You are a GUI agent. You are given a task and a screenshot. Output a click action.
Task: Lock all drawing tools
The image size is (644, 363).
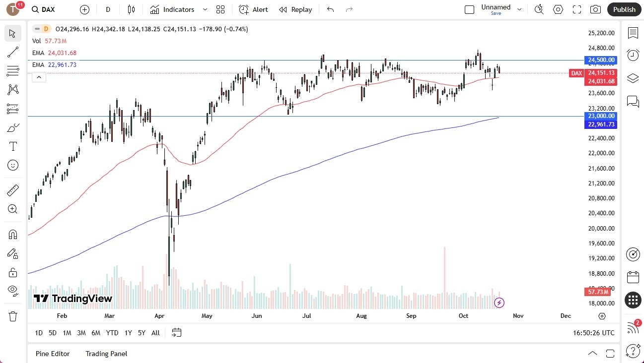pos(12,272)
